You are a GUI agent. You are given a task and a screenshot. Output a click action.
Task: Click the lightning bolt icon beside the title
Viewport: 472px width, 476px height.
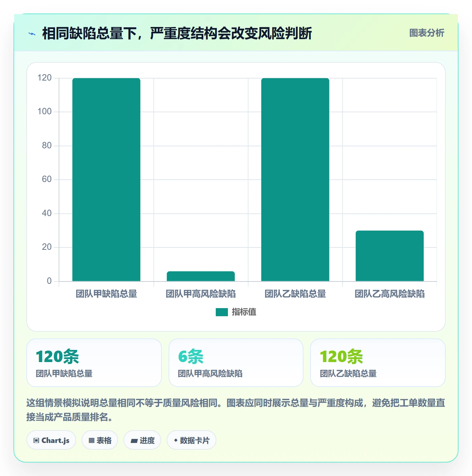click(32, 34)
